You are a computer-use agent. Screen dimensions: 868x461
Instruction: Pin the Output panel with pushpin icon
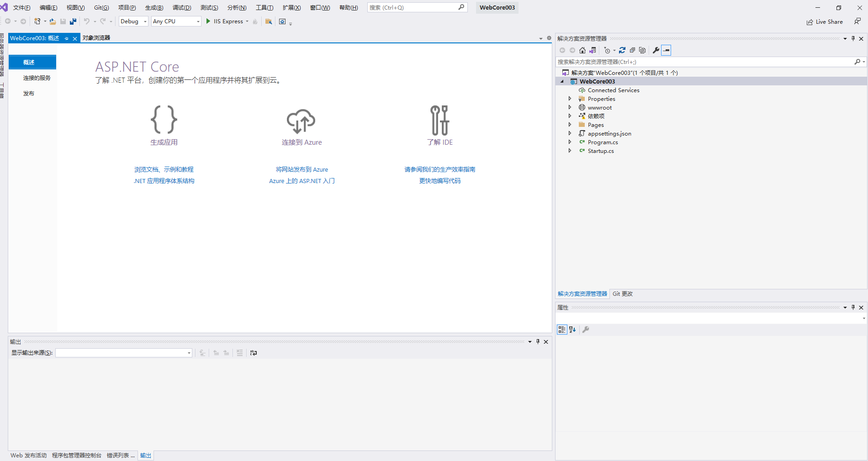point(538,341)
